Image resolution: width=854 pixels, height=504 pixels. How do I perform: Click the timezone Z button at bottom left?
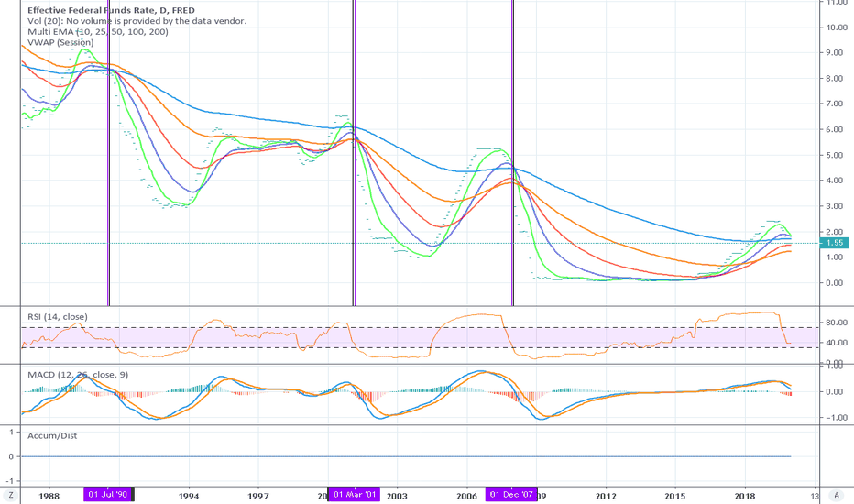(10, 495)
